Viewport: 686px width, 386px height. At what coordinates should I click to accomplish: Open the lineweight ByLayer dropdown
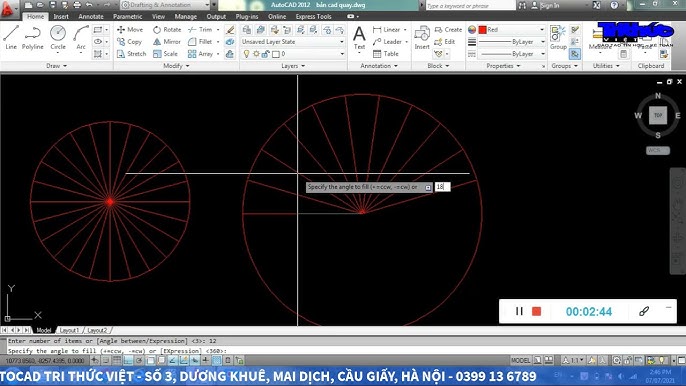coord(511,42)
